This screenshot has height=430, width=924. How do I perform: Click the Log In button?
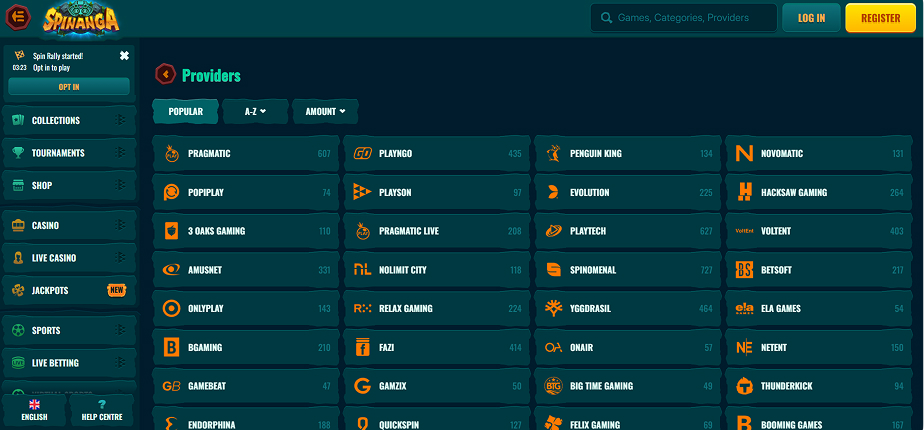pos(811,18)
